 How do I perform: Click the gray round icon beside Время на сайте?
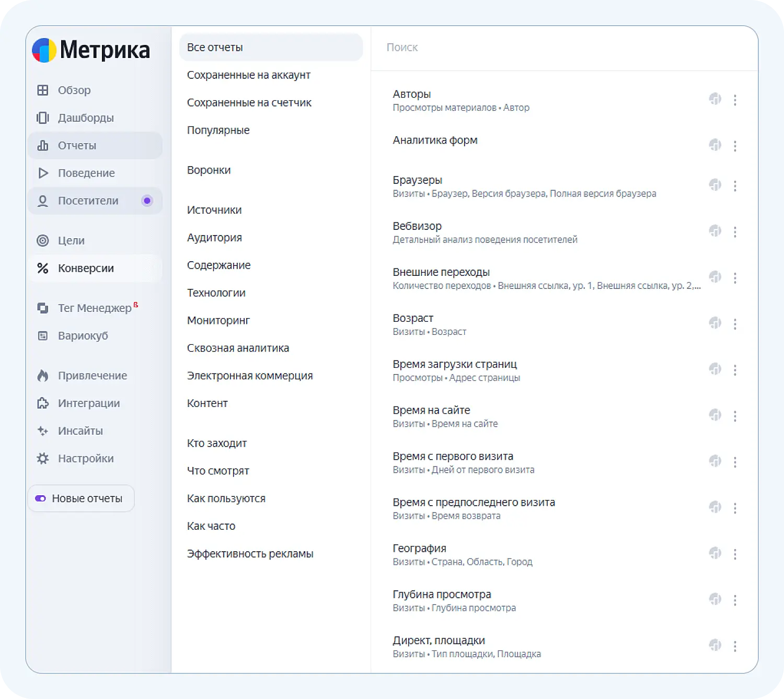tap(715, 415)
